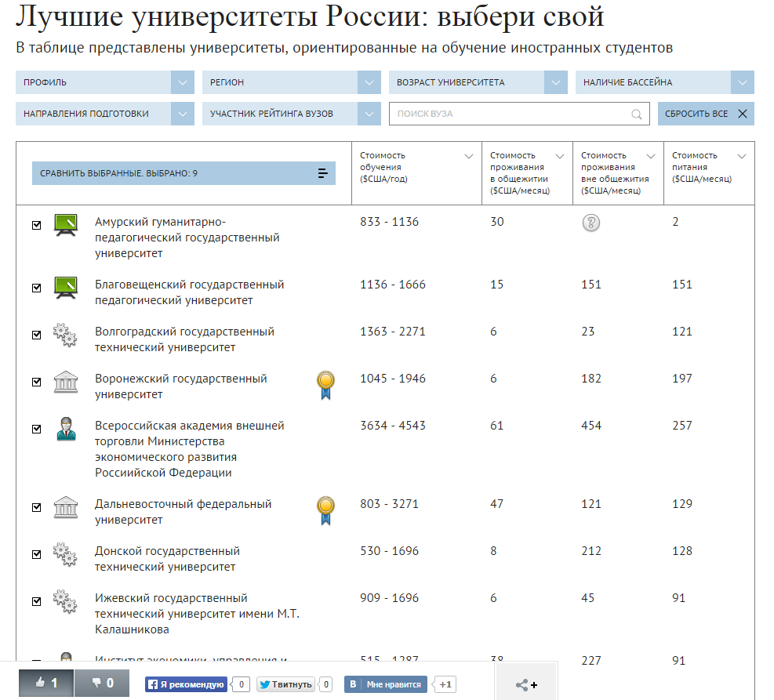Click Сравнить выбранные button
The height and width of the screenshot is (700, 774).
[x=184, y=173]
